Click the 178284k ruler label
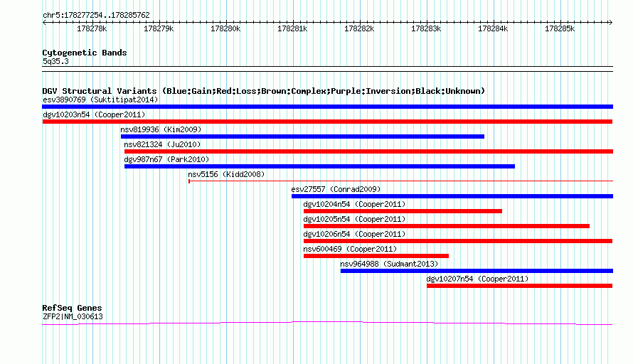The image size is (633, 364). 493,28
